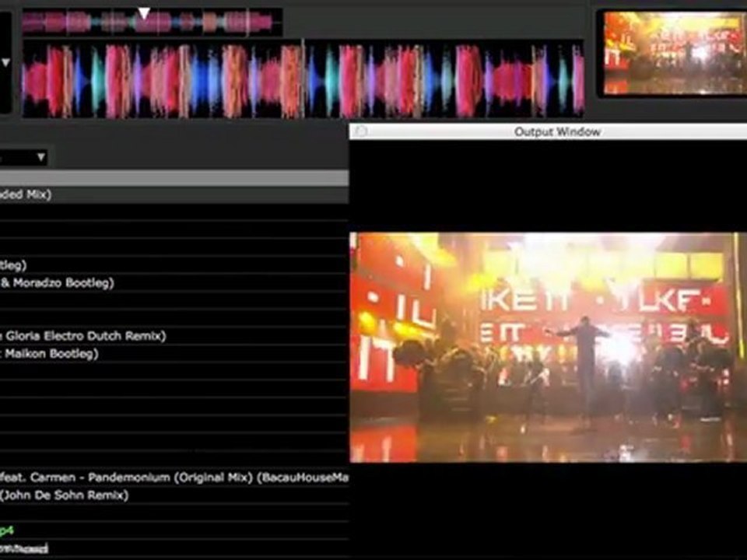Select the track row ending 'tleg)'
Viewport: 747px width, 560px height.
tap(174, 265)
